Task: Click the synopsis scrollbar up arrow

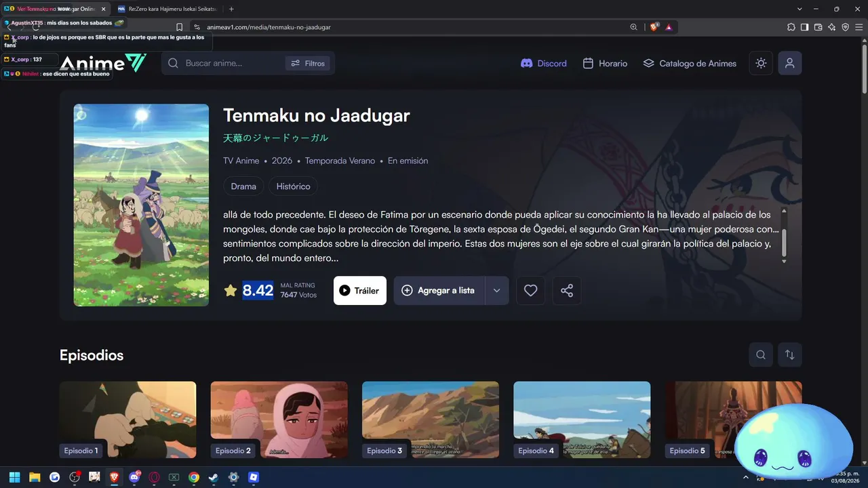Action: (x=785, y=211)
